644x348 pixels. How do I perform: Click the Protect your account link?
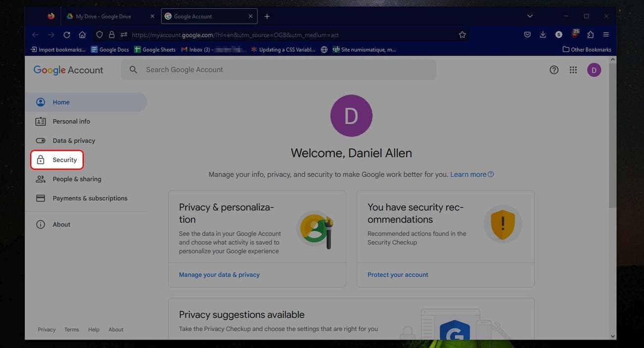pyautogui.click(x=398, y=275)
